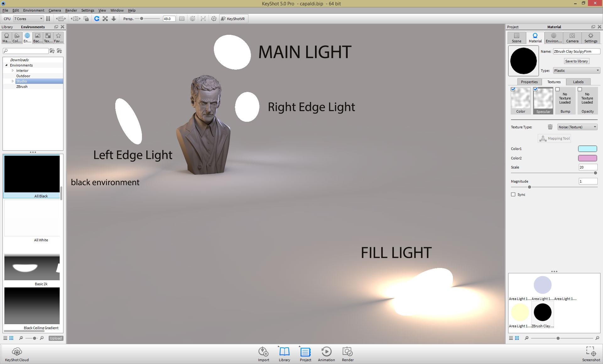The height and width of the screenshot is (364, 603).
Task: Toggle the Sync checkbox
Action: click(x=513, y=195)
